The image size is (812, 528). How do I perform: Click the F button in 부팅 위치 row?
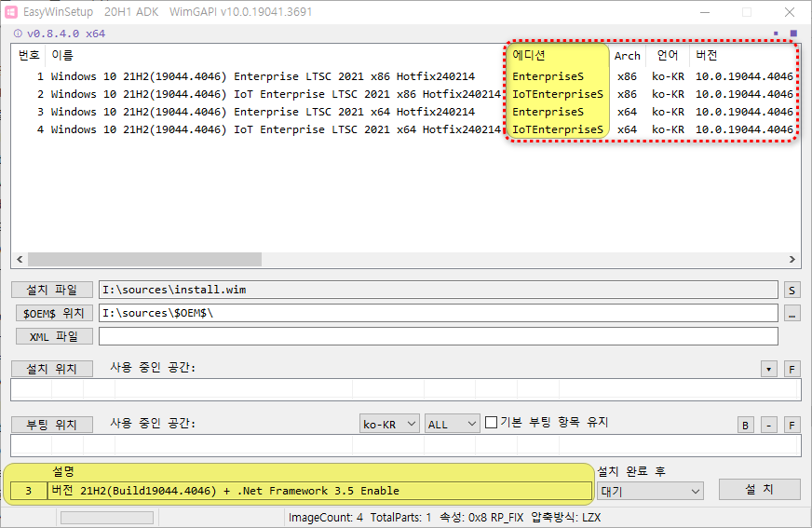[792, 425]
